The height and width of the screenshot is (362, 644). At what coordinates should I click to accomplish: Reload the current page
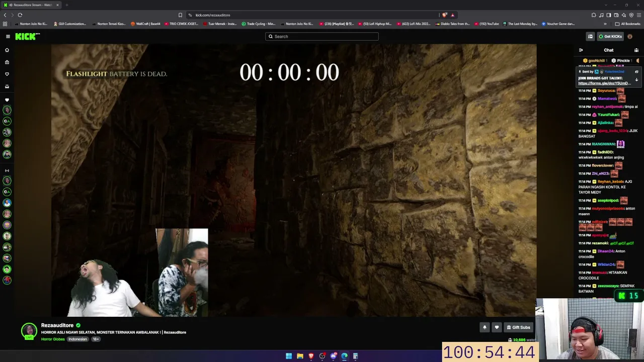pyautogui.click(x=20, y=15)
